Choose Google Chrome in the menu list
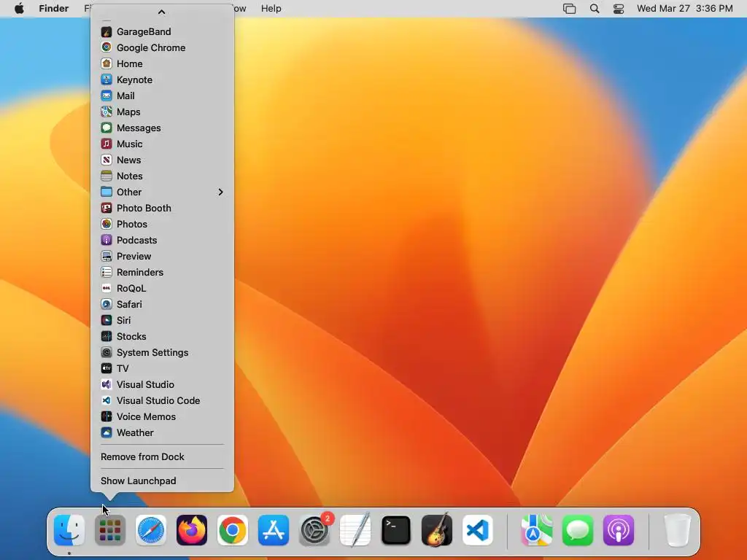Screen dimensions: 747x560 162,47
